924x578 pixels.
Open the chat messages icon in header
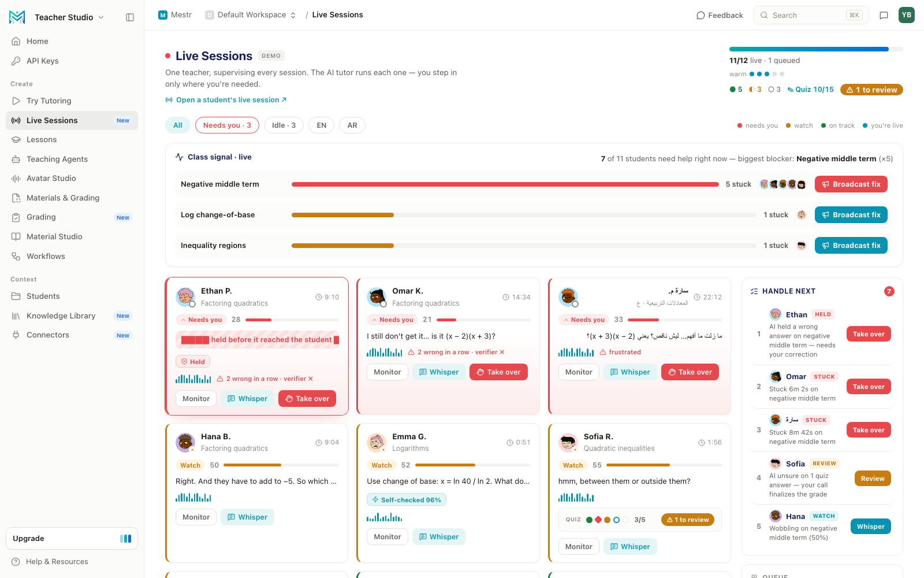pos(884,15)
